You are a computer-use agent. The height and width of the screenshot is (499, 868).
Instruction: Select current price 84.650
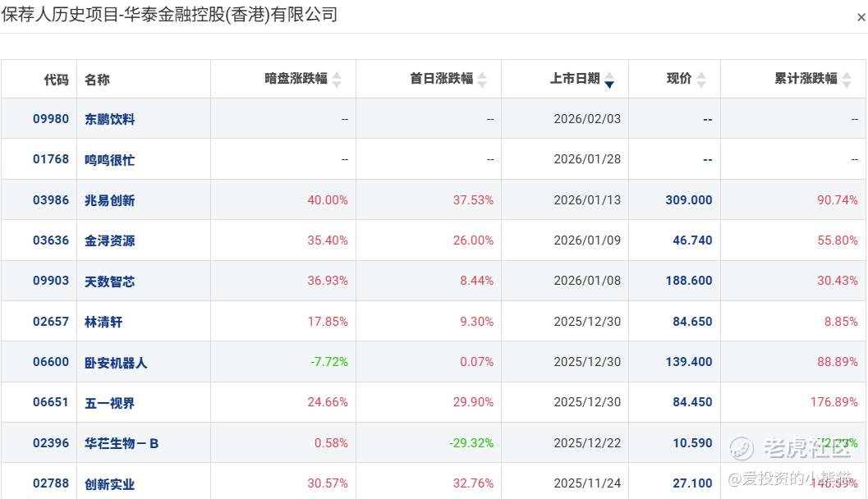tap(692, 322)
